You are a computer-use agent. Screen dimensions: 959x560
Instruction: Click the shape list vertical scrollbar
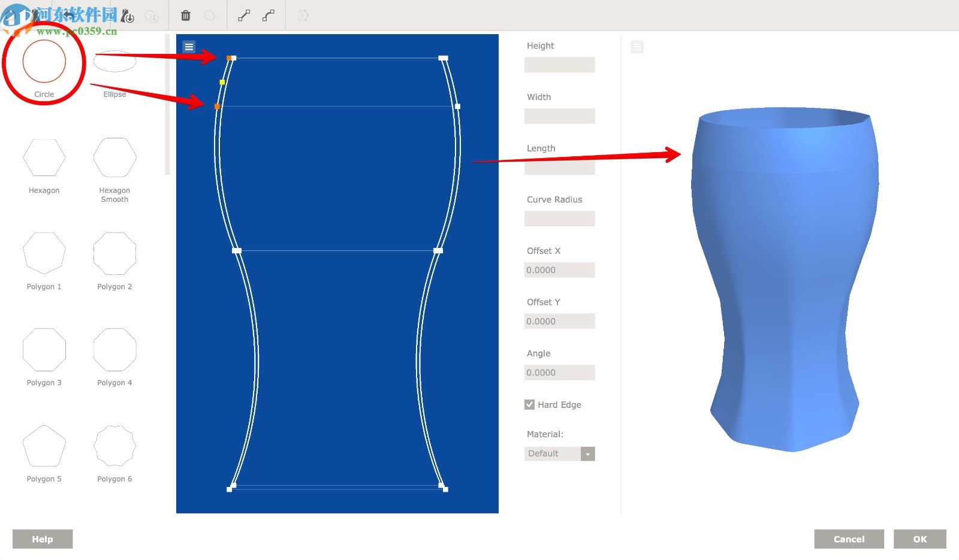click(167, 105)
